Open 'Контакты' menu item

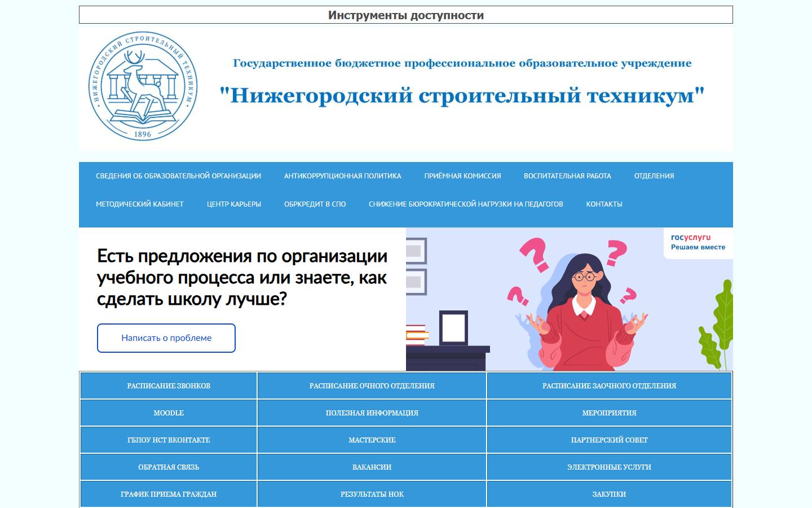[x=604, y=204]
